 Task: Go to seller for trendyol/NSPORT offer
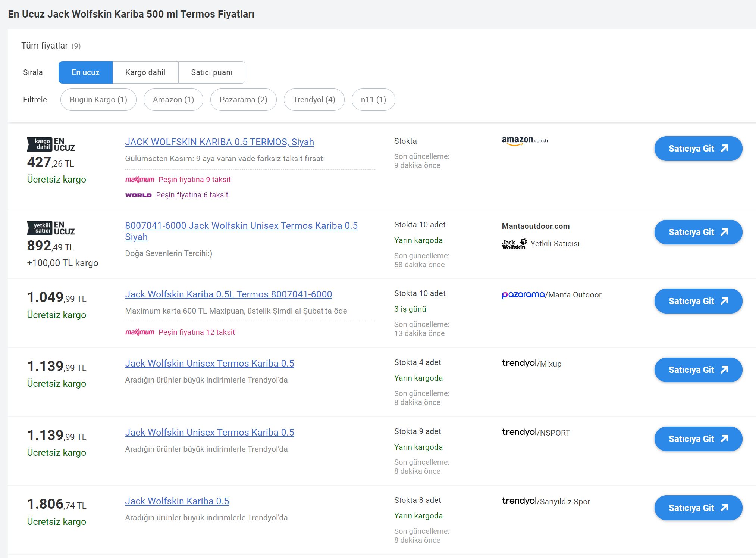[698, 439]
